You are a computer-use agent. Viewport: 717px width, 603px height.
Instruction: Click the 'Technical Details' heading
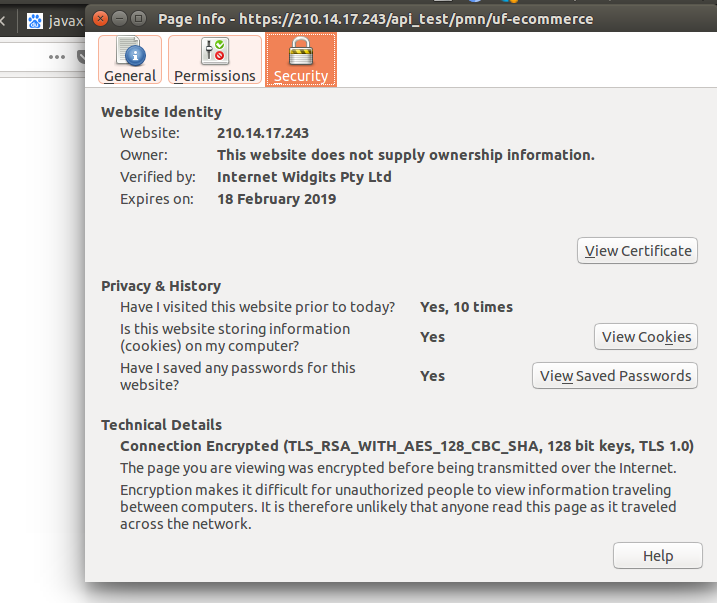coord(161,425)
